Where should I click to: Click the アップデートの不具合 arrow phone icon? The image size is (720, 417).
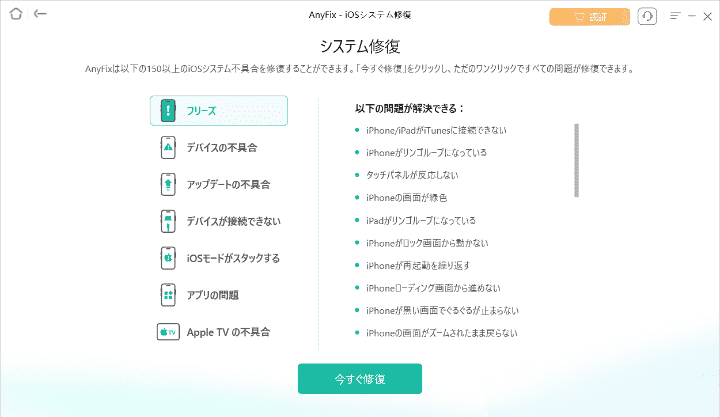(168, 184)
